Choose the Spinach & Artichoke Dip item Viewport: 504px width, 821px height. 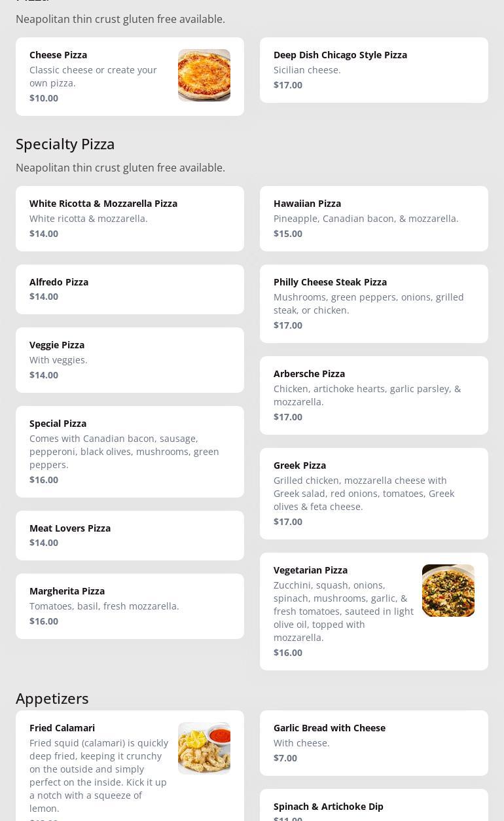(x=373, y=809)
